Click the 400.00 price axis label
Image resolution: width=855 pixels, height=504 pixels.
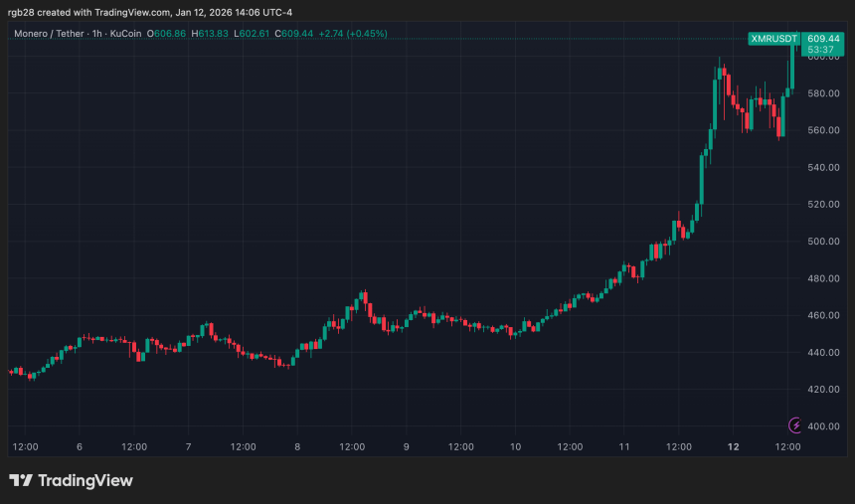[821, 426]
